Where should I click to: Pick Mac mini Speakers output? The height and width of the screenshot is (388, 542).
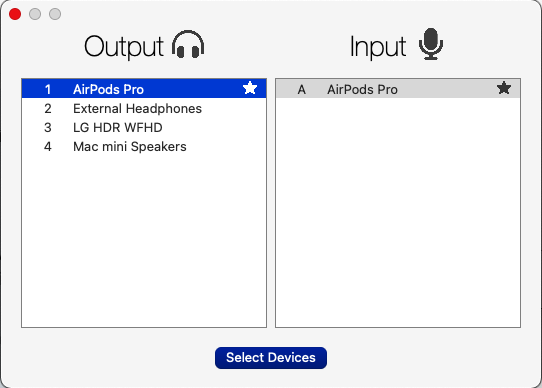144,147
